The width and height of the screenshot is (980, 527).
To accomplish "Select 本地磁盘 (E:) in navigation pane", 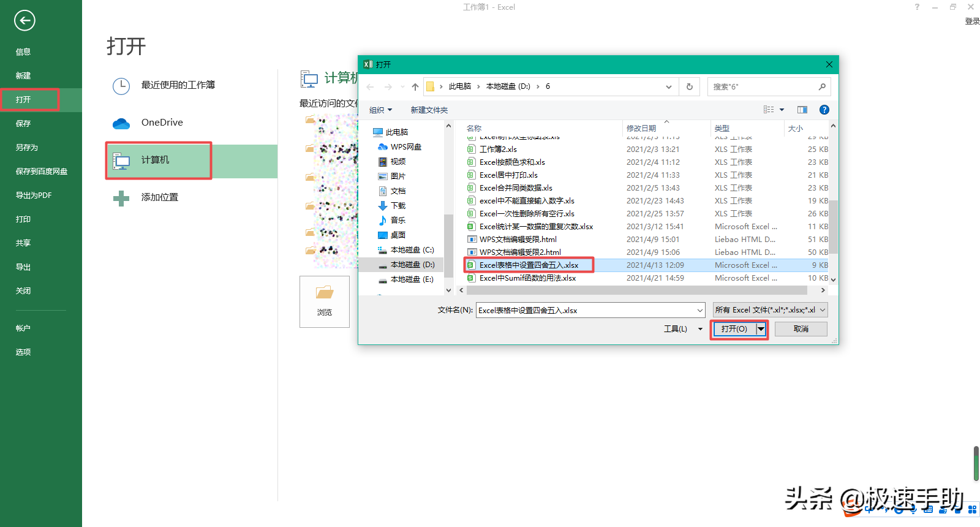I will (x=412, y=279).
